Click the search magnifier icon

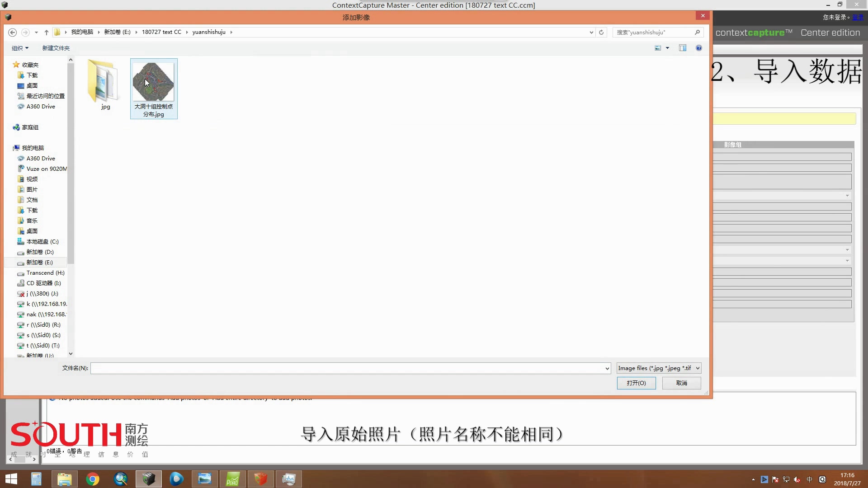(x=697, y=32)
